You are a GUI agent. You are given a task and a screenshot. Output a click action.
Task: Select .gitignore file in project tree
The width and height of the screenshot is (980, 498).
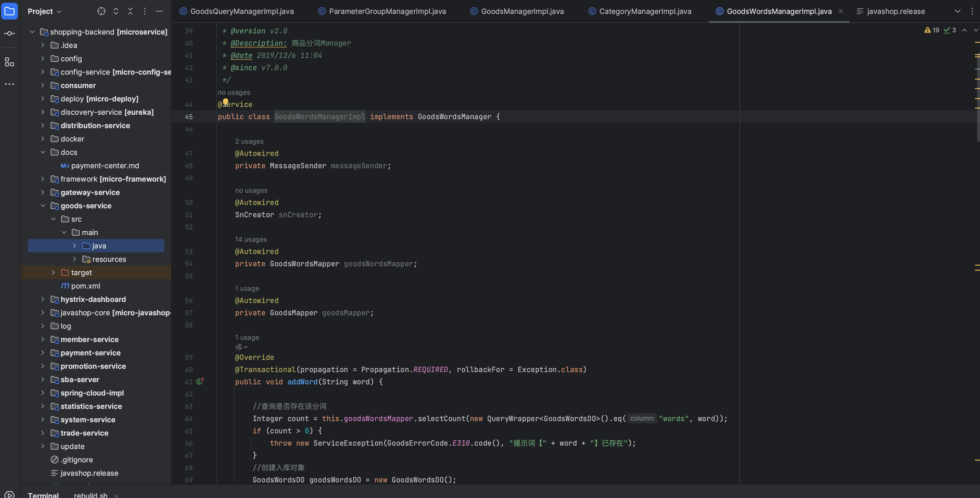point(77,460)
